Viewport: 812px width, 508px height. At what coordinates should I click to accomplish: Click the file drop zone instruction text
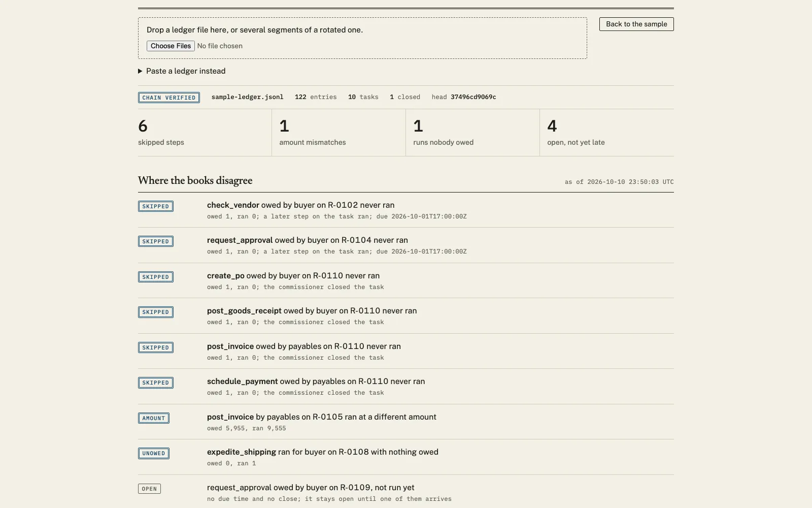255,30
